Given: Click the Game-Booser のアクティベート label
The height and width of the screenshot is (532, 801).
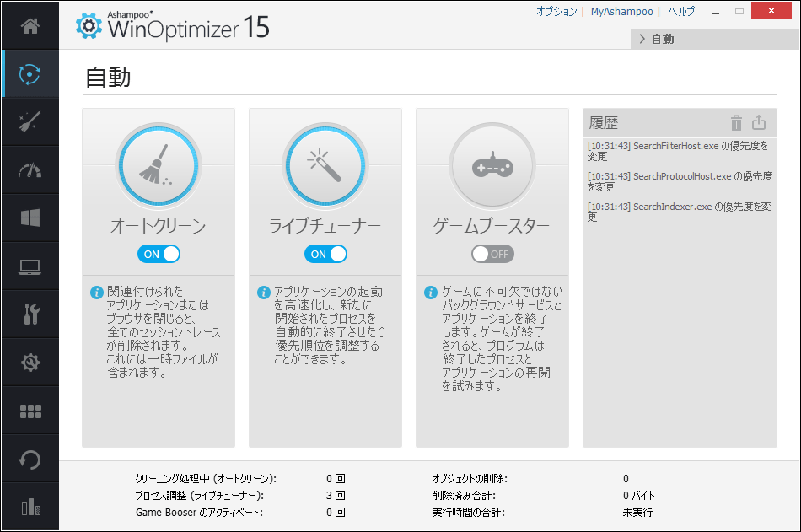Looking at the screenshot, I should pos(199,512).
